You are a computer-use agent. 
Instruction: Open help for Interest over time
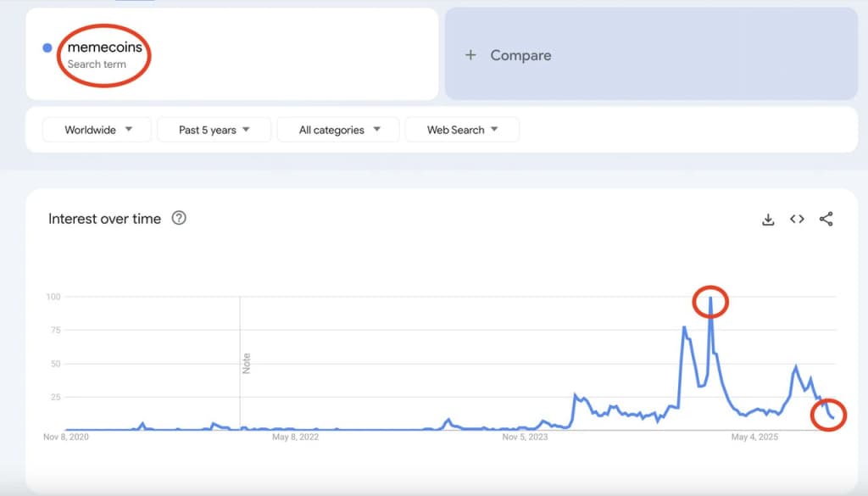click(x=179, y=218)
